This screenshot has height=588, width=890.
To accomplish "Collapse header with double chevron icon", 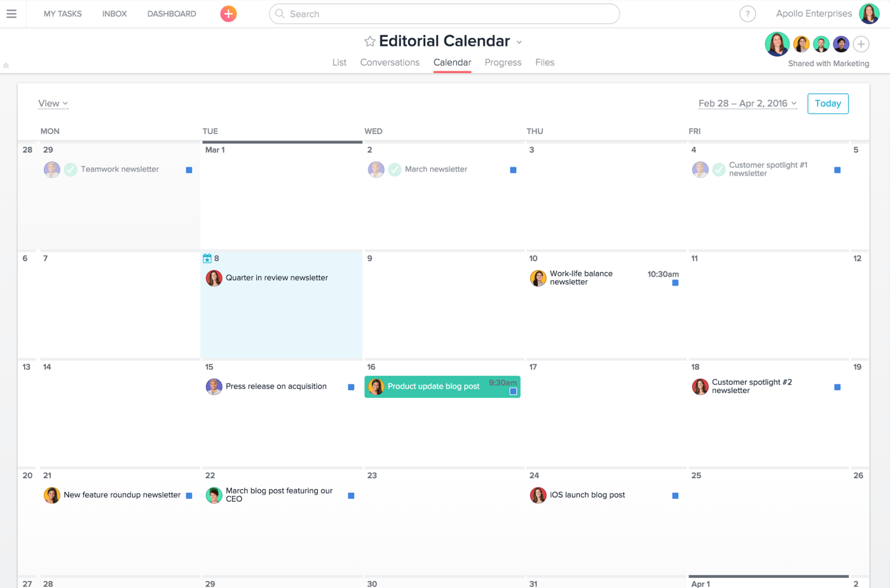I will pyautogui.click(x=6, y=65).
